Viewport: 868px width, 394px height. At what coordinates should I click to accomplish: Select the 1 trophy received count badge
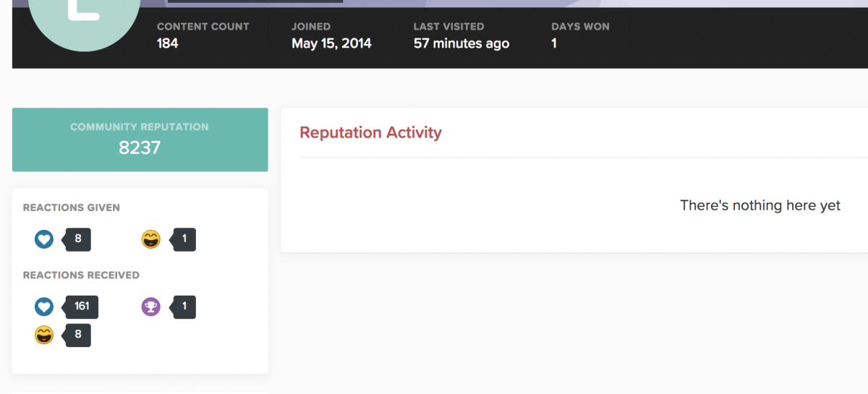184,307
